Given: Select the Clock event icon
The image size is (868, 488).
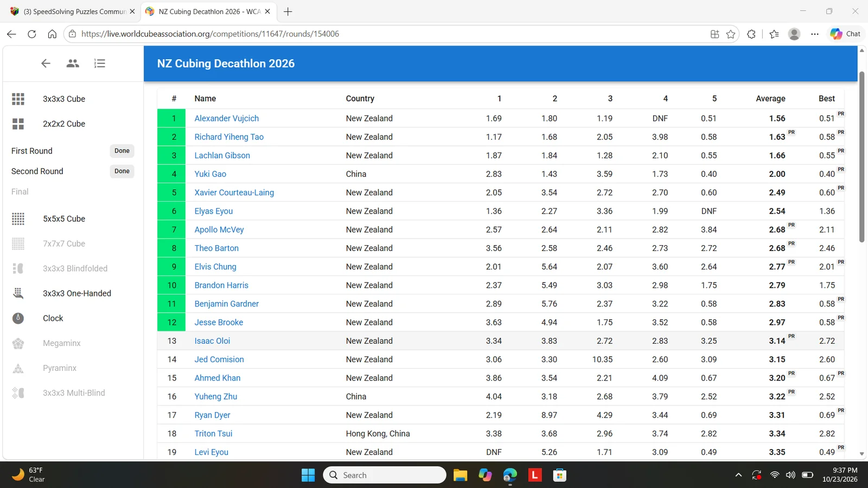Looking at the screenshot, I should pos(18,318).
